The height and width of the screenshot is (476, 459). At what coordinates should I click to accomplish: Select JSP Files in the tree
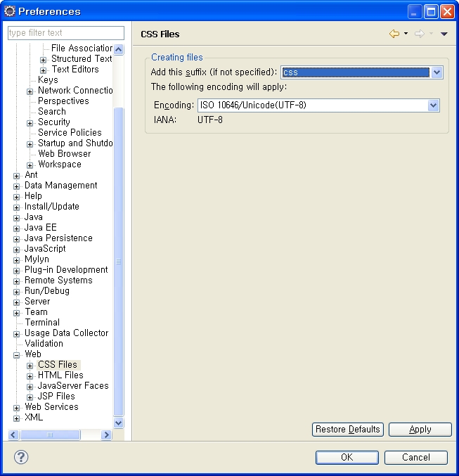(56, 397)
